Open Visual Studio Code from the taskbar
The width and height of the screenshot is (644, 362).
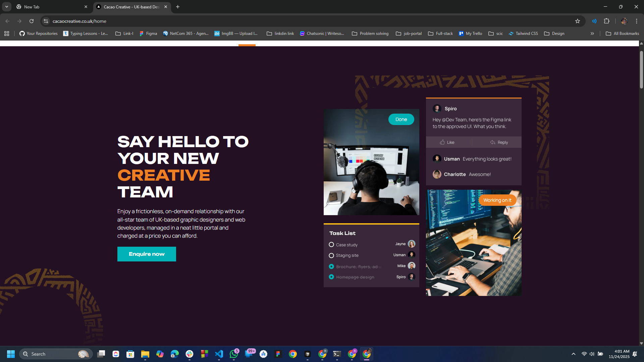[x=219, y=354]
